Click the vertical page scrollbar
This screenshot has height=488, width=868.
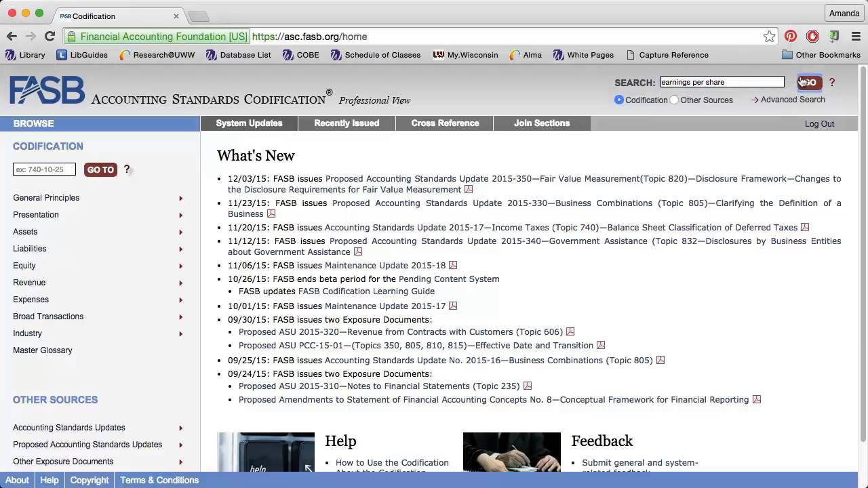(x=863, y=254)
